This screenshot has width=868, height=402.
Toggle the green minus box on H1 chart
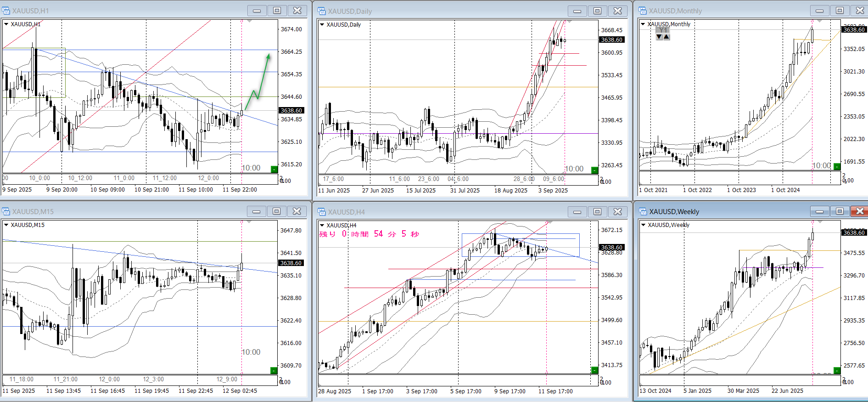pos(274,170)
